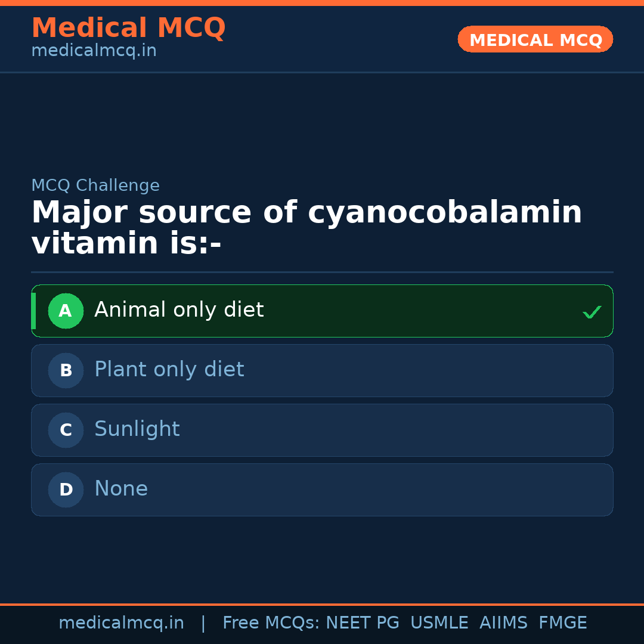The image size is (644, 644).
Task: Click the circular D badge icon
Action: (66, 490)
